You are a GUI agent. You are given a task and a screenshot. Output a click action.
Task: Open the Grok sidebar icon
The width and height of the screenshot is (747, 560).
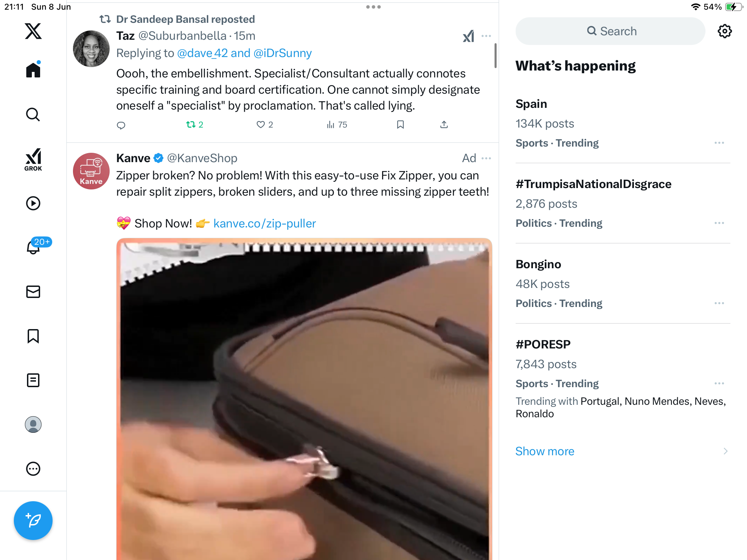click(x=33, y=159)
